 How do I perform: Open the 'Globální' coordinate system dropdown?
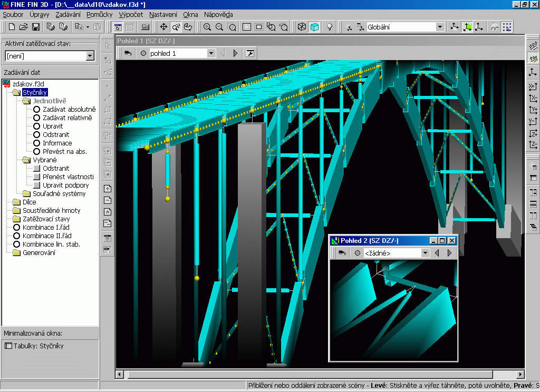point(440,27)
